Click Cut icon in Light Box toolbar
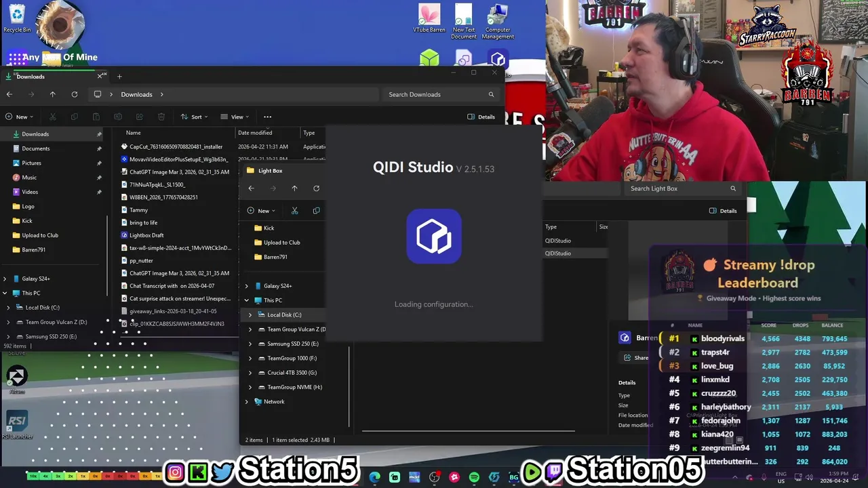Screen dimensions: 868x488 tap(294, 211)
